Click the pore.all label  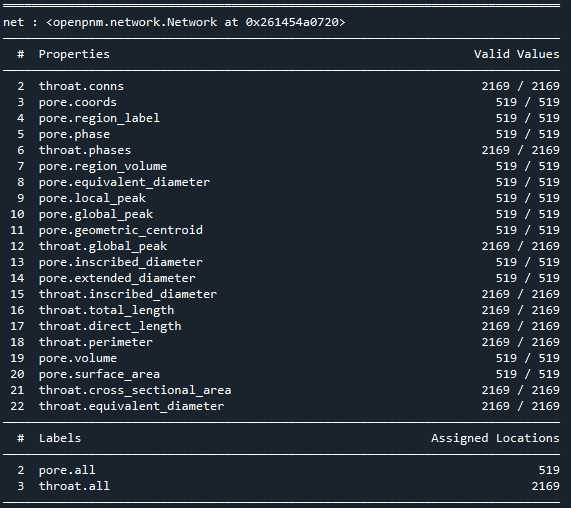pyautogui.click(x=67, y=470)
